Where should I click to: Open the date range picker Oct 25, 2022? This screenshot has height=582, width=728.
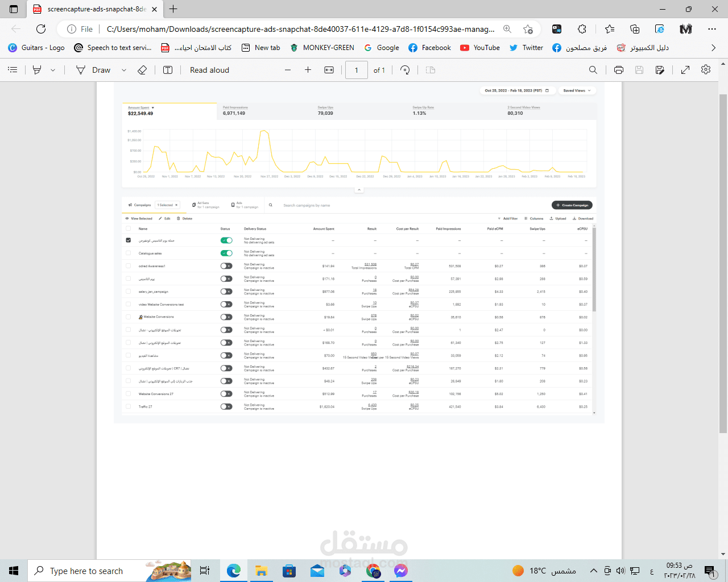516,90
